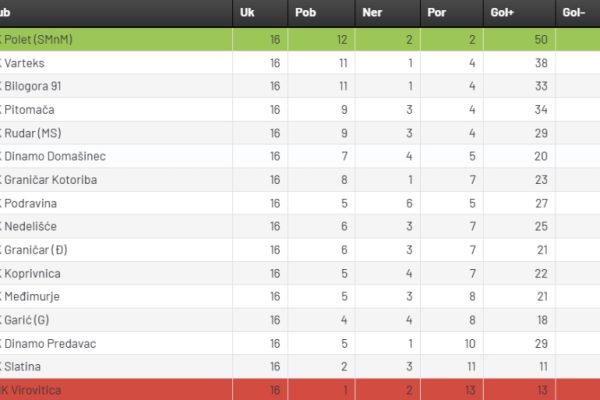This screenshot has width=600, height=400.
Task: Click the Gol+ column header
Action: (x=502, y=13)
